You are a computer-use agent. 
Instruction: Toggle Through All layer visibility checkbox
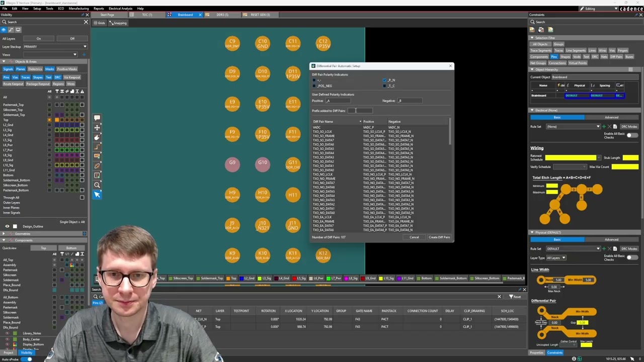click(x=82, y=198)
